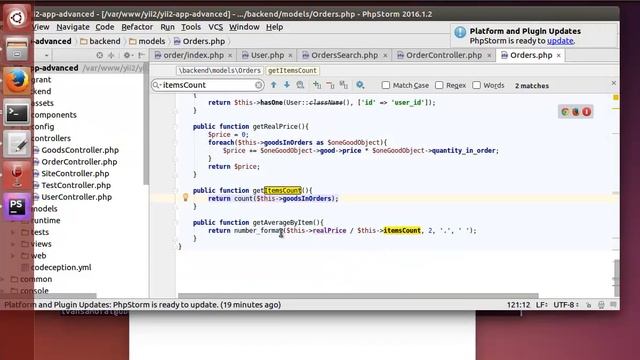This screenshot has height=360, width=640.
Task: Open Run menu
Action: pos(167,27)
